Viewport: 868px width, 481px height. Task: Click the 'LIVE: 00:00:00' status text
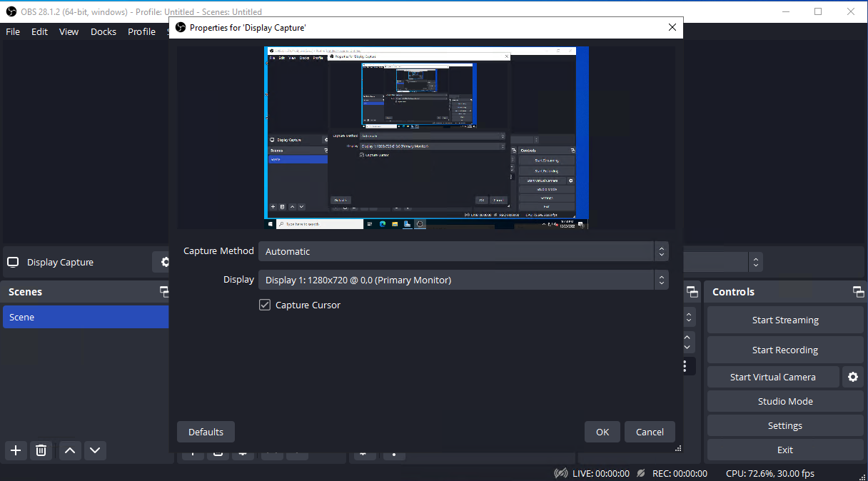click(x=601, y=473)
